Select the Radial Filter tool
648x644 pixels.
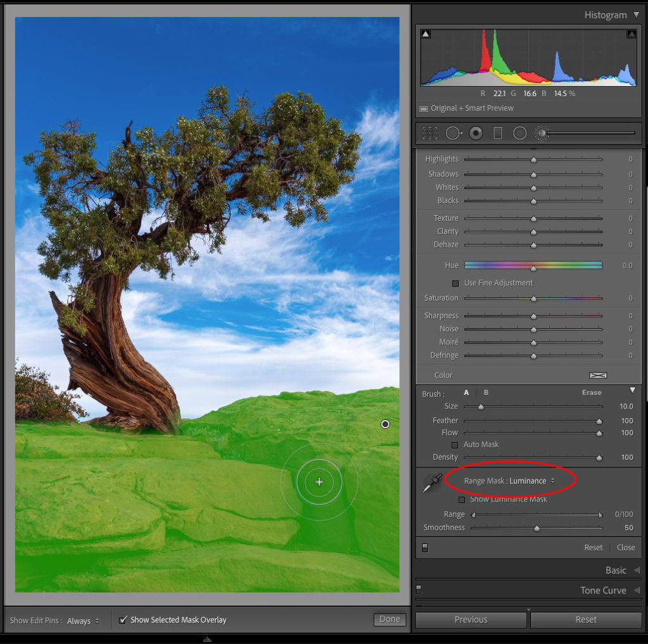(x=520, y=133)
